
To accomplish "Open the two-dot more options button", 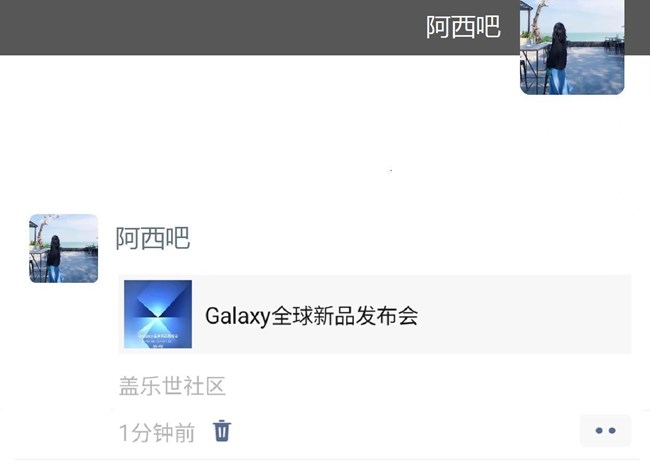I will click(x=605, y=431).
